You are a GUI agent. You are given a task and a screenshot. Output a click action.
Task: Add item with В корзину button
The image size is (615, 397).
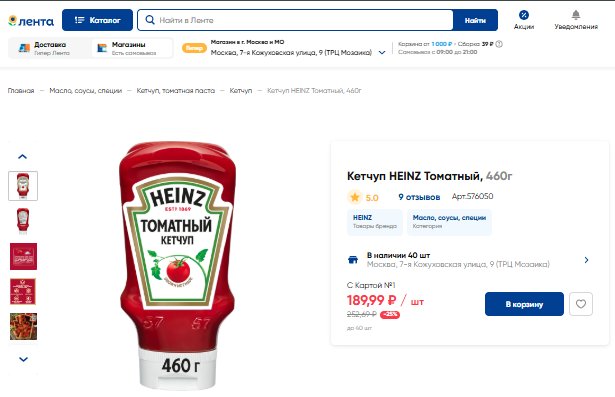click(x=524, y=304)
